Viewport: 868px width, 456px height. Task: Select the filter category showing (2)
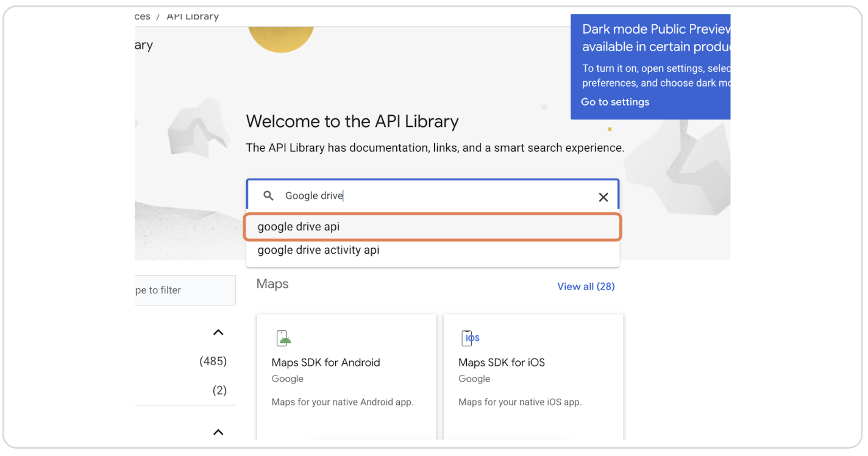point(220,390)
